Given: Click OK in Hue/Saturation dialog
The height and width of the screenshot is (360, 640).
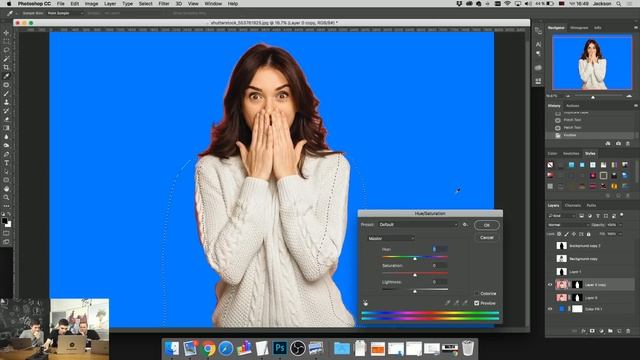Looking at the screenshot, I should click(487, 225).
